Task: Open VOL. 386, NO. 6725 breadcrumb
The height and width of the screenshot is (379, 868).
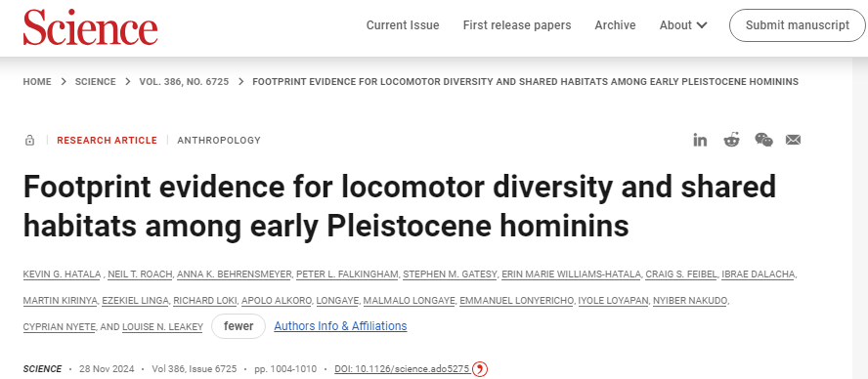Action: (x=184, y=82)
